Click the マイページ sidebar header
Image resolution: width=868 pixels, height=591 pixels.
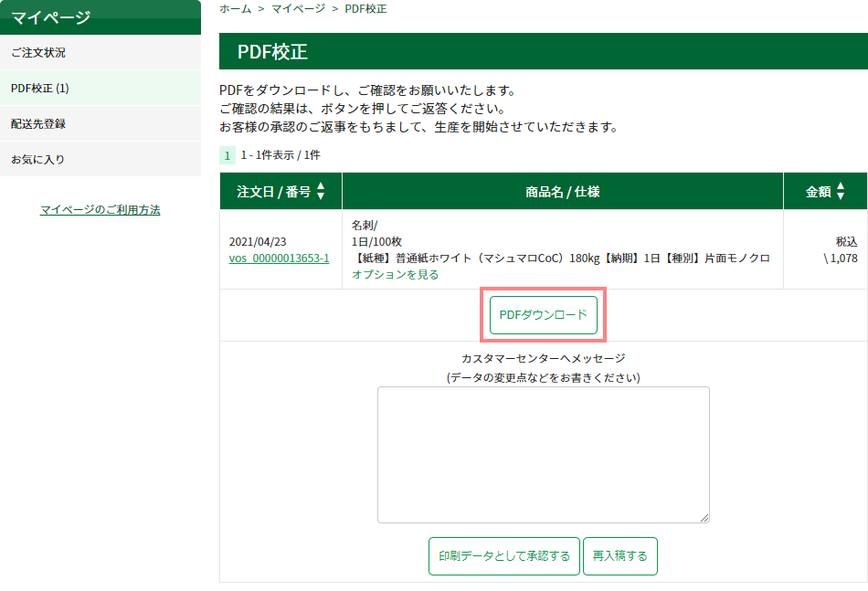(51, 16)
